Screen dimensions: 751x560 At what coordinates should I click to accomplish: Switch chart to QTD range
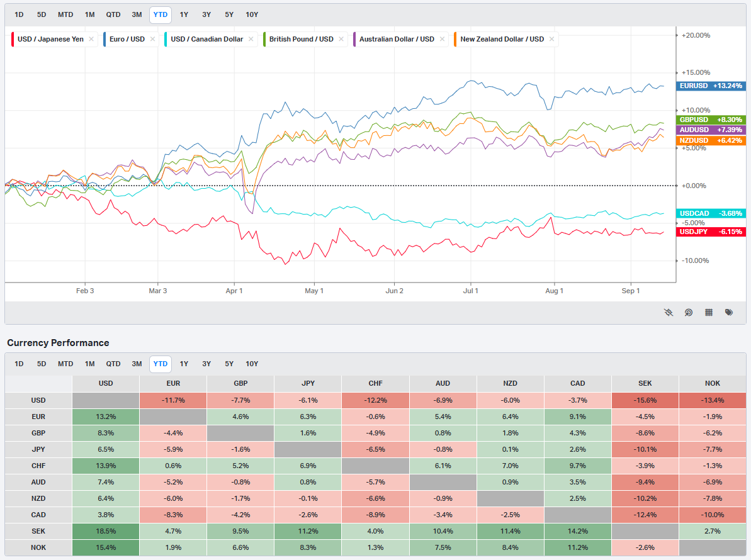pos(113,15)
